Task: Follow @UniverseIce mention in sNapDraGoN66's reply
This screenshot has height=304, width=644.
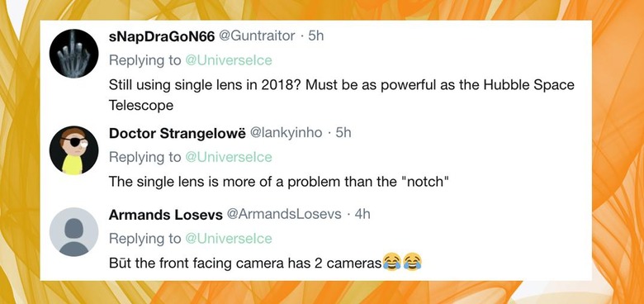Action: pyautogui.click(x=229, y=60)
